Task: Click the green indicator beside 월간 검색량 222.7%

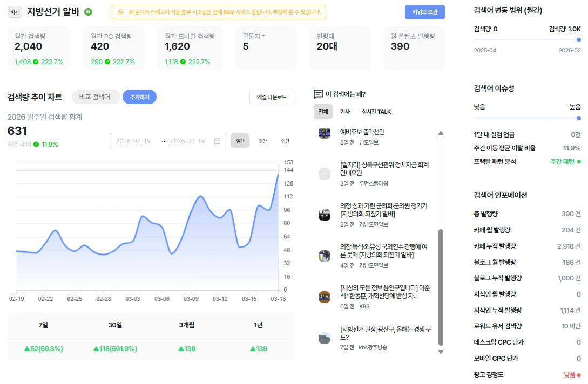Action: [36, 62]
